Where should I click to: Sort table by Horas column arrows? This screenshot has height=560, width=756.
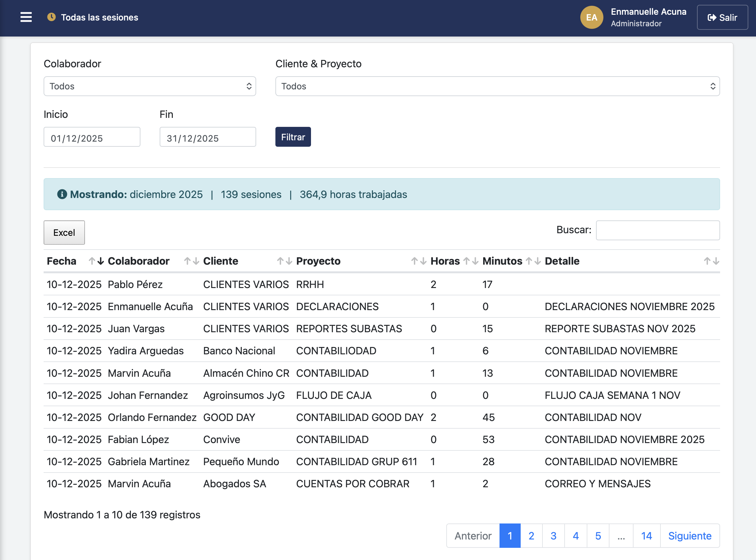coord(471,261)
